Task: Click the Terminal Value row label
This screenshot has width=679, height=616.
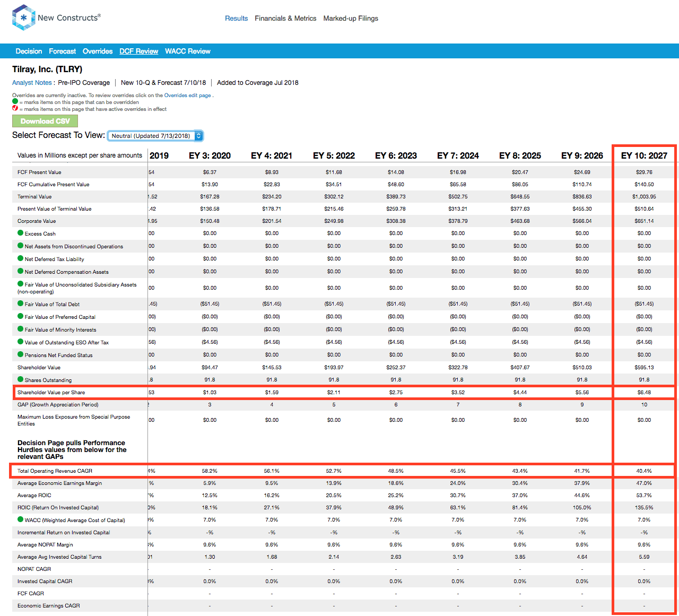Action: tap(34, 196)
